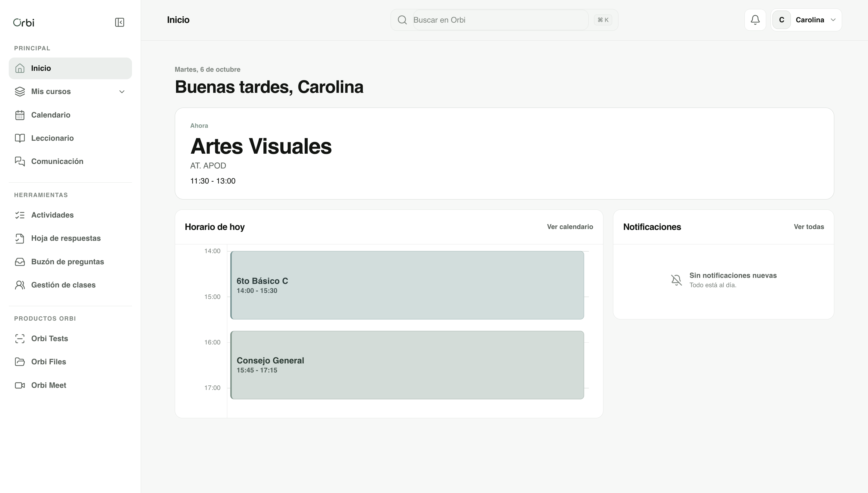This screenshot has width=868, height=493.
Task: Click the Calendario calendar icon
Action: (x=20, y=115)
